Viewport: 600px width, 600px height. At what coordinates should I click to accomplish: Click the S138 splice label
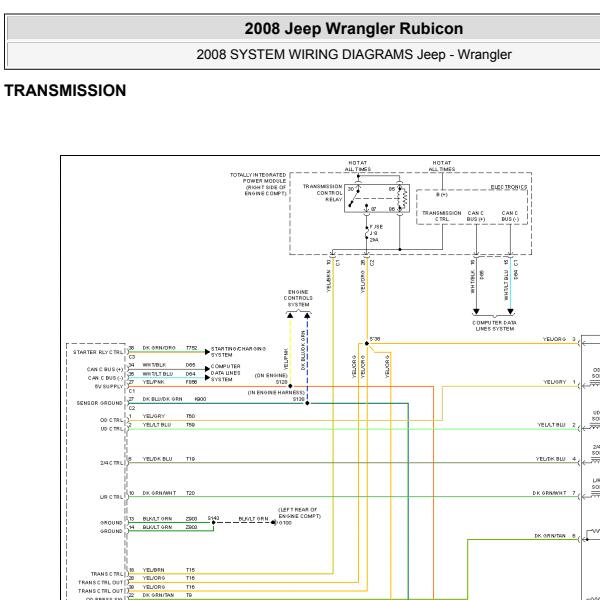coord(375,339)
